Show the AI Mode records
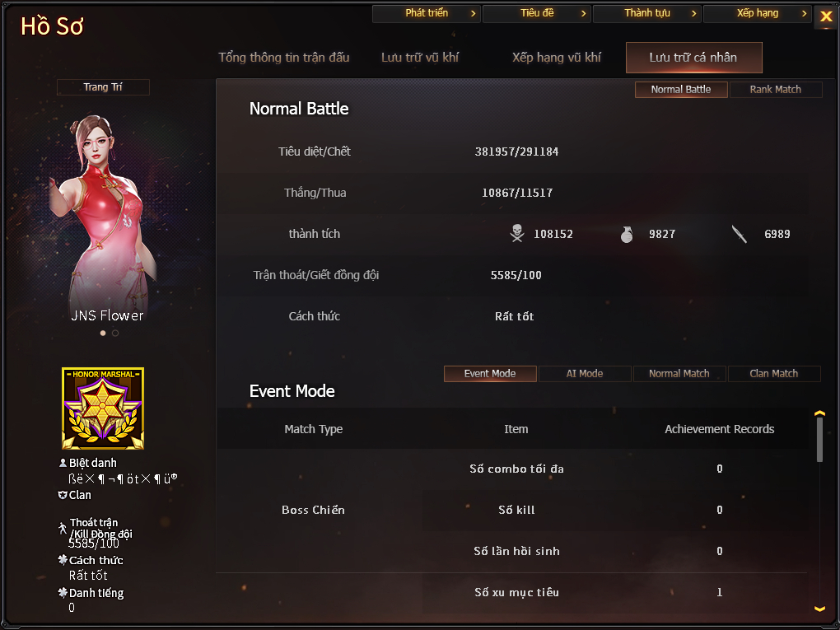Image resolution: width=840 pixels, height=630 pixels. 585,373
